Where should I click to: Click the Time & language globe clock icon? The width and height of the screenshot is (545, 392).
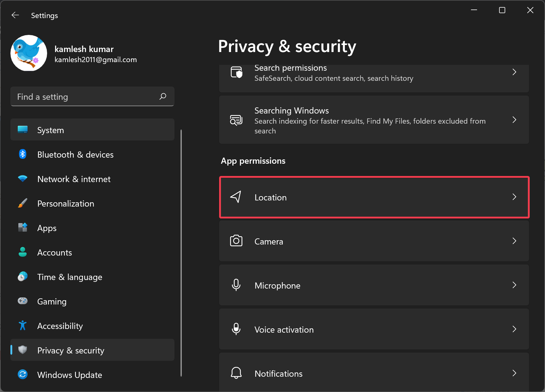[23, 276]
